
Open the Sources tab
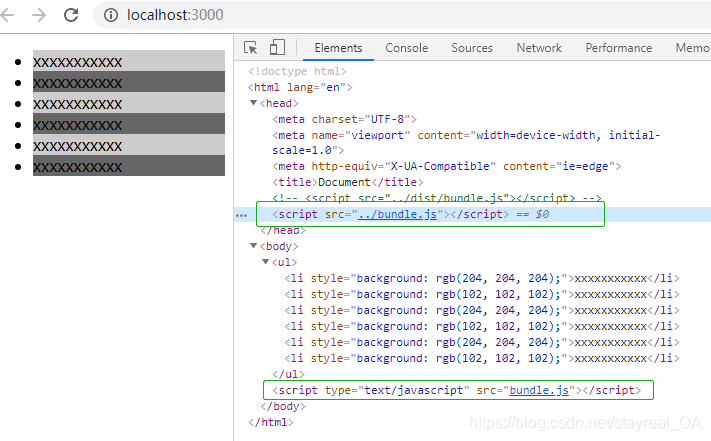click(472, 48)
